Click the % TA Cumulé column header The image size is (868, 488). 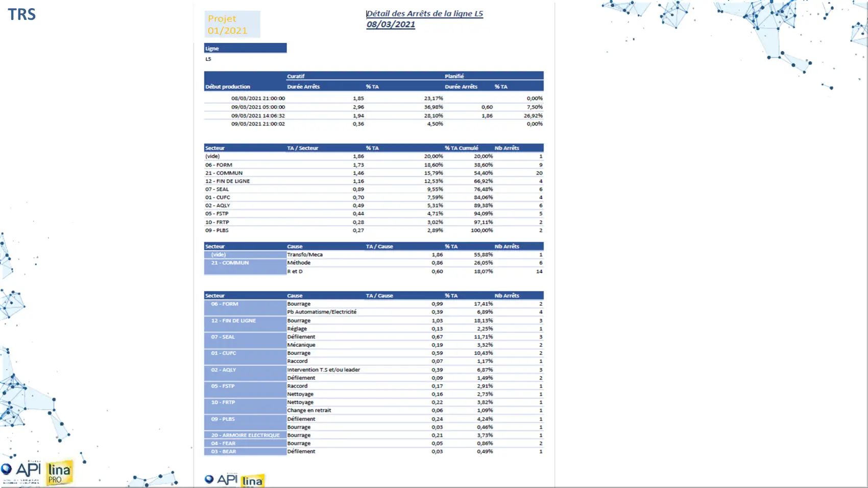tap(461, 148)
